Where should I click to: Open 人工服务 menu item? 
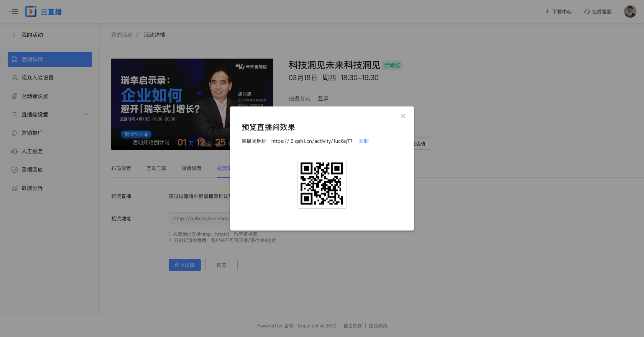pos(50,151)
